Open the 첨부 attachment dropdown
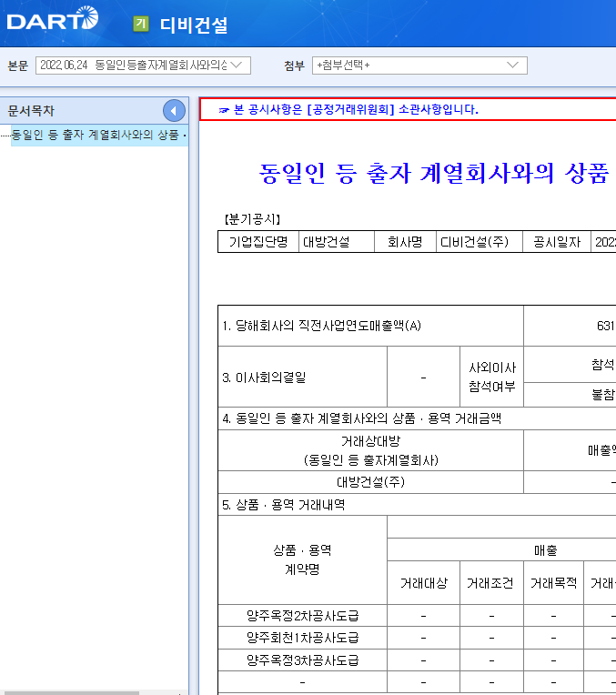Viewport: 616px width, 695px height. coord(419,65)
